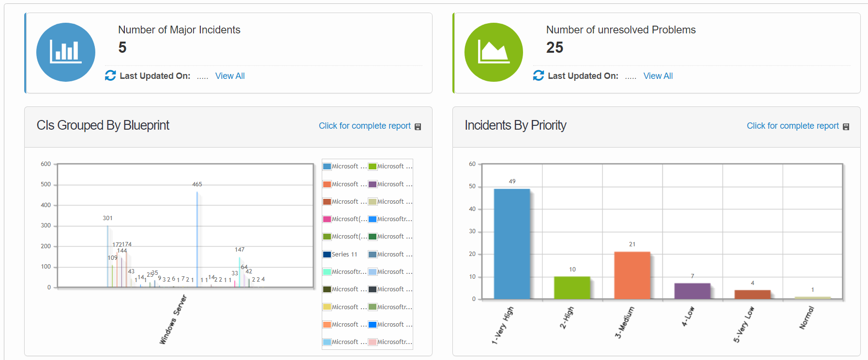Click save icon for Incidents By Priority
Screen dimensions: 868x360
click(846, 127)
